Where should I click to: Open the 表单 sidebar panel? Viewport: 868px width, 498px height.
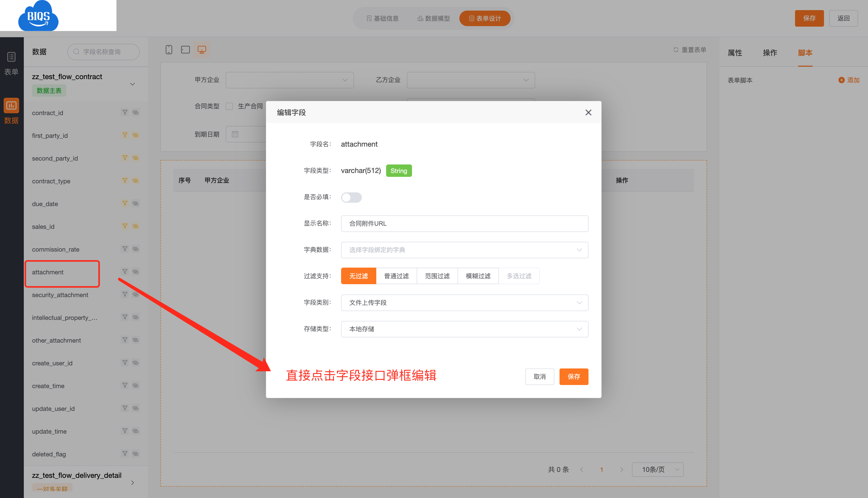click(x=11, y=64)
